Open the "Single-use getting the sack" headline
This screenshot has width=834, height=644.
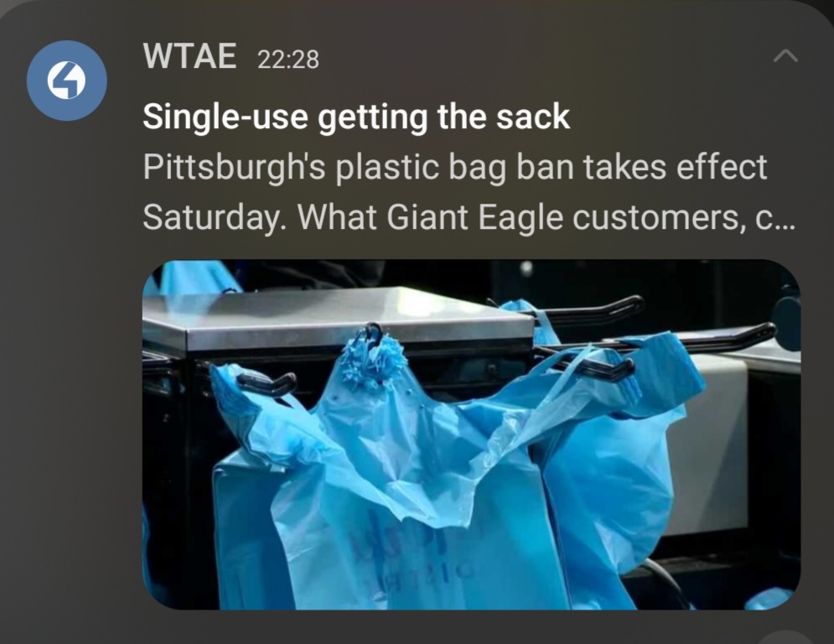click(356, 117)
